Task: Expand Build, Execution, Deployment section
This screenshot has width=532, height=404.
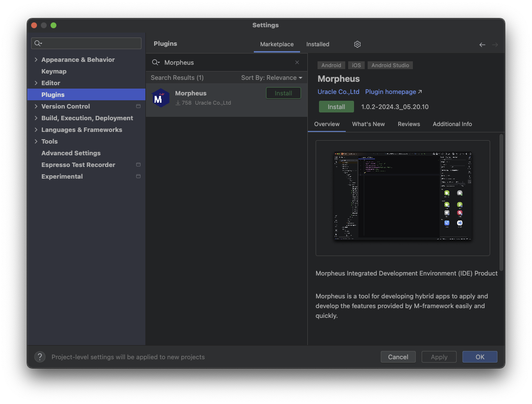Action: (x=36, y=118)
